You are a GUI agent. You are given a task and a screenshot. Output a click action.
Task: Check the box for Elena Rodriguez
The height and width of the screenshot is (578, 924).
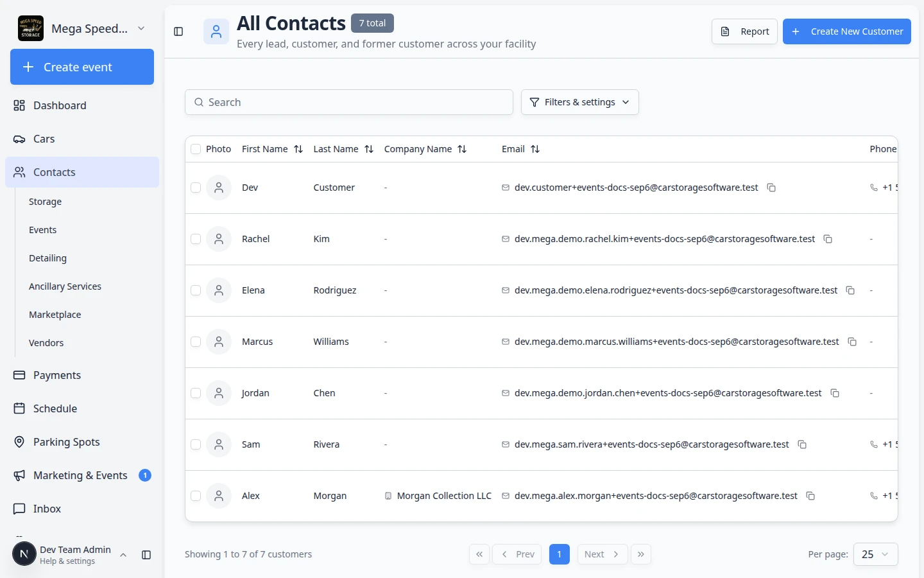click(196, 290)
